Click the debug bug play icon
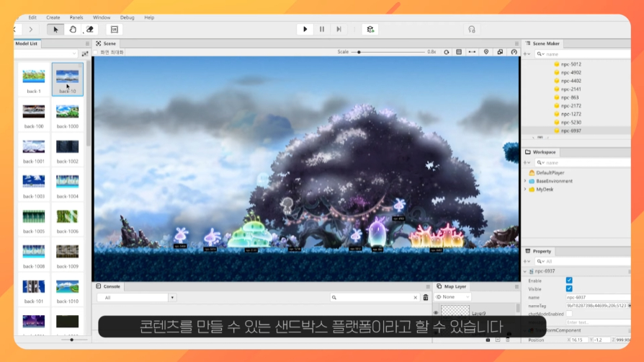644x362 pixels. pos(370,30)
